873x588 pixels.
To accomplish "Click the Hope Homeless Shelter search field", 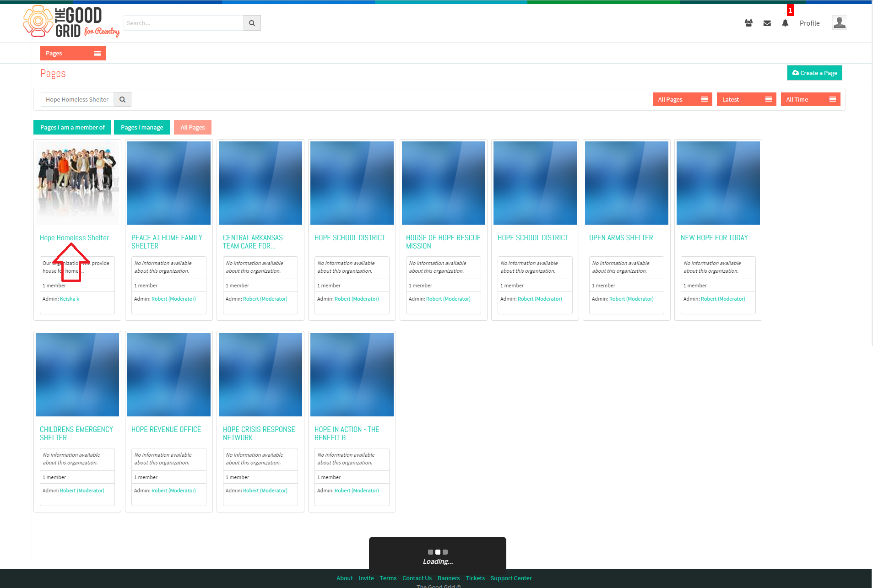I will [x=77, y=99].
